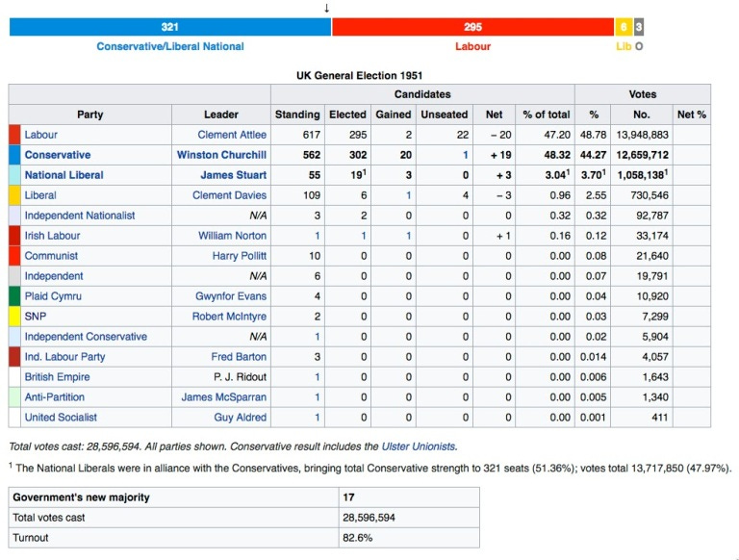This screenshot has width=739, height=560.
Task: Open the Conservative party link
Action: tap(58, 155)
